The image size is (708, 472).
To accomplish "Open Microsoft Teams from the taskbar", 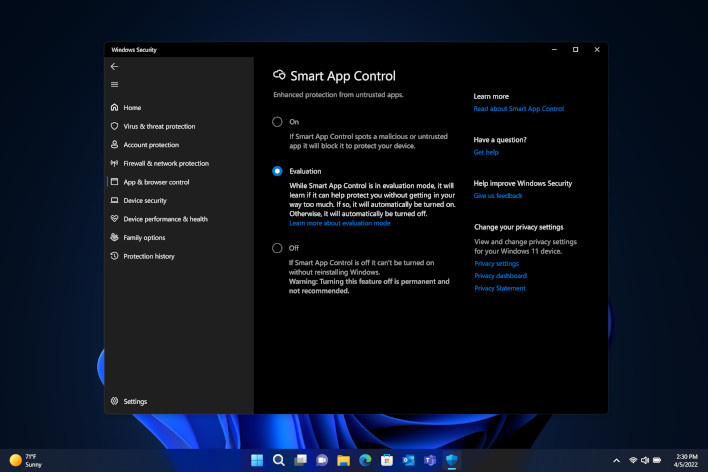I will [430, 460].
